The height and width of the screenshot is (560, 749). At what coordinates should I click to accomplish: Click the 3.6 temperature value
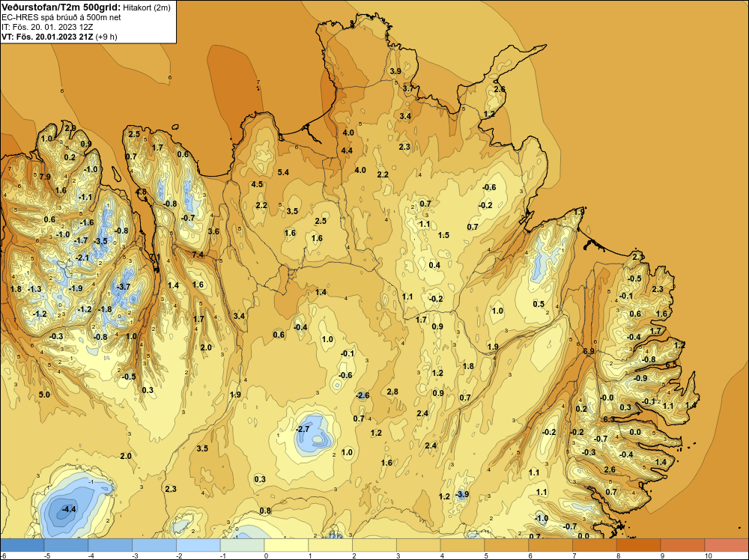213,231
